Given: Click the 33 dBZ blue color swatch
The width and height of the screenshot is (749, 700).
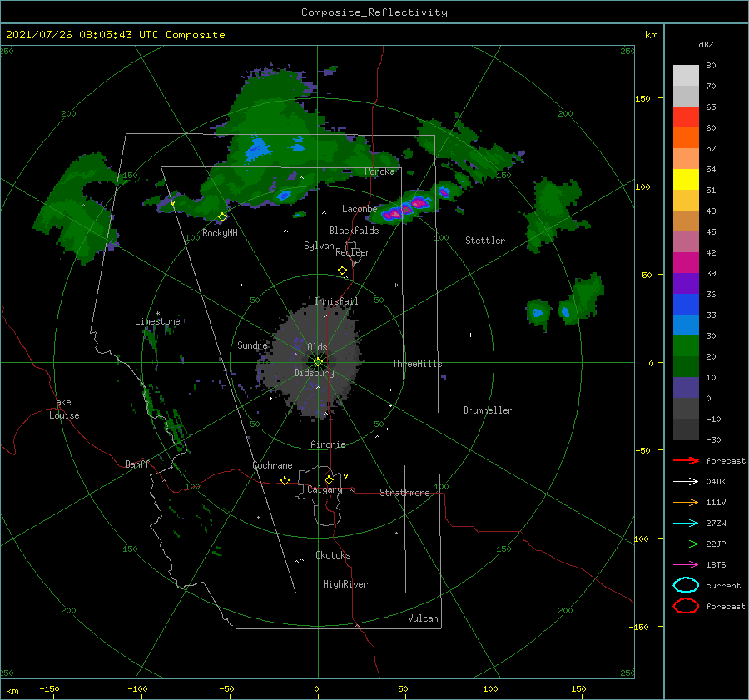Looking at the screenshot, I should (686, 304).
